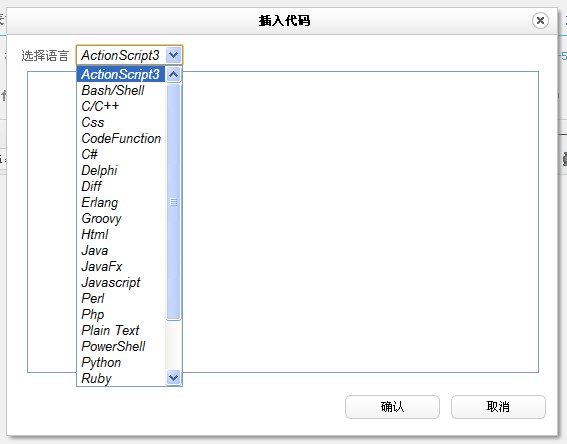The height and width of the screenshot is (444, 567).
Task: Pick Html language option
Action: click(x=121, y=234)
